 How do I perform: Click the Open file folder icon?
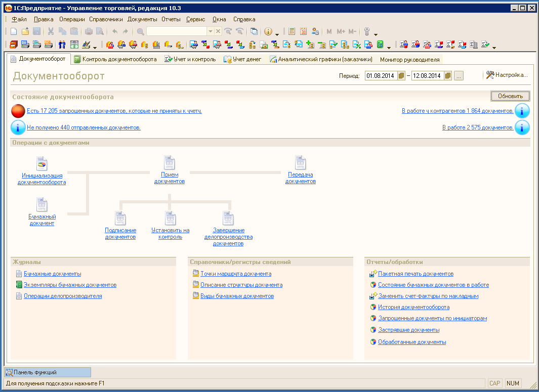pos(25,31)
